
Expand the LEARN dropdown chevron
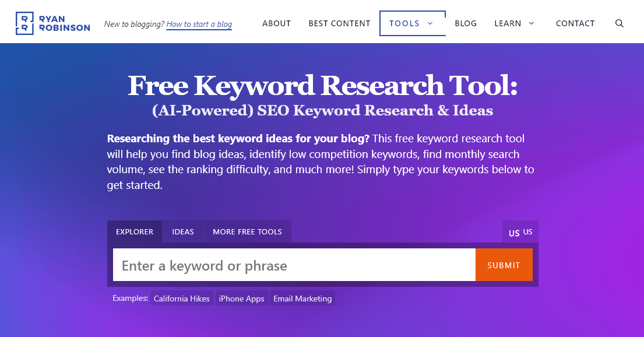531,24
